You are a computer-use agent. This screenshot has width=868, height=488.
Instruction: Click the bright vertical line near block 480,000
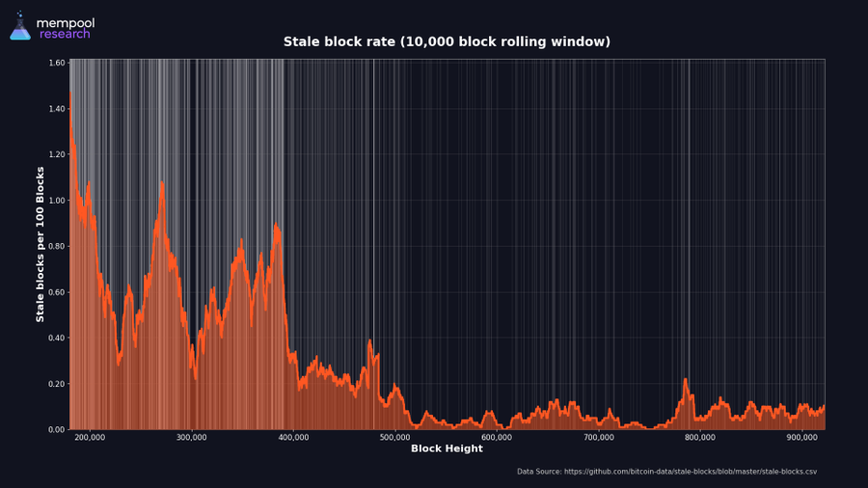tap(374, 241)
